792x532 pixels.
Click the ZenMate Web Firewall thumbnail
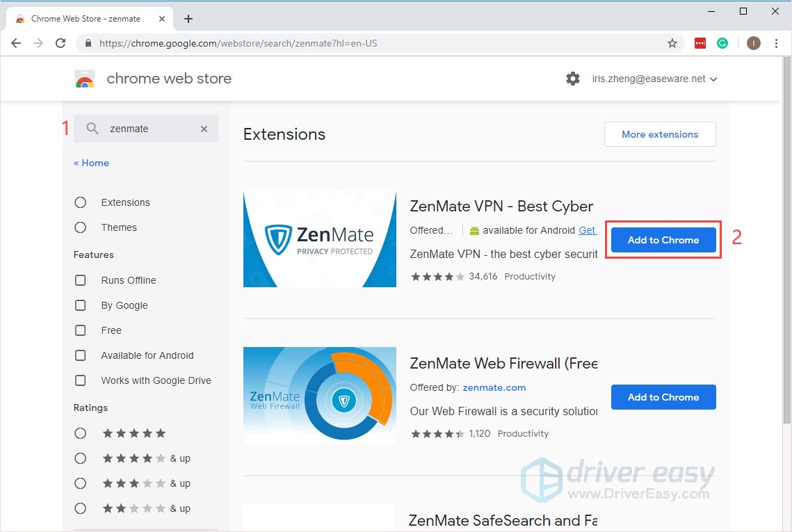click(319, 395)
